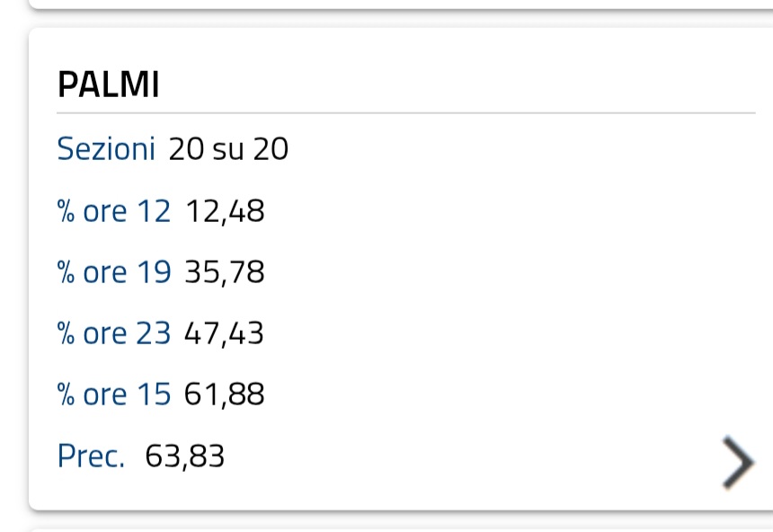The image size is (773, 532).
Task: Click the 61,88 turnout value
Action: tap(225, 395)
